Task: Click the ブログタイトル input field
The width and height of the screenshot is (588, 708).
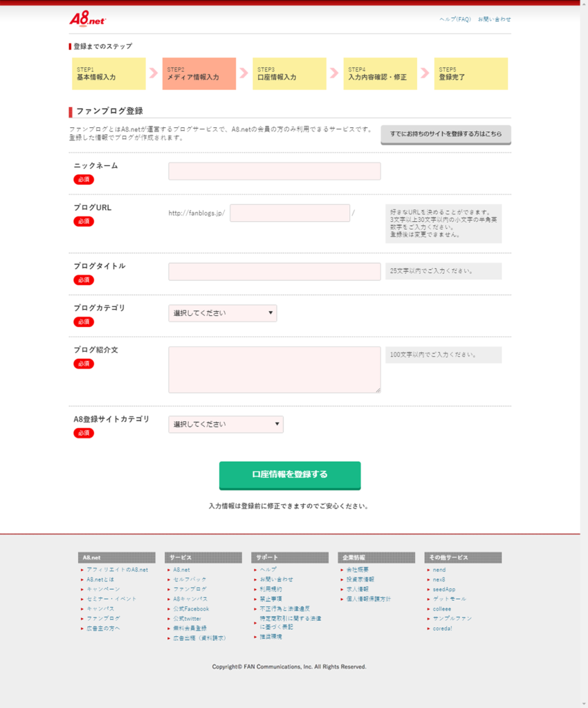Action: (x=274, y=272)
